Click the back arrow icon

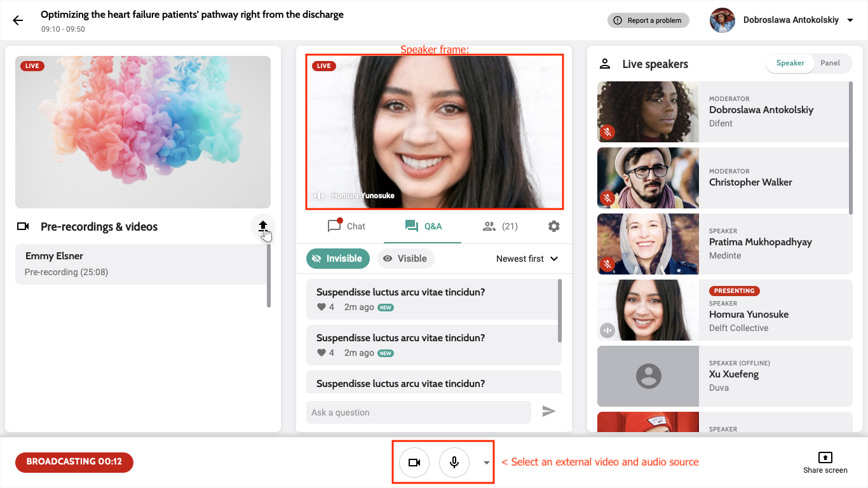(18, 20)
